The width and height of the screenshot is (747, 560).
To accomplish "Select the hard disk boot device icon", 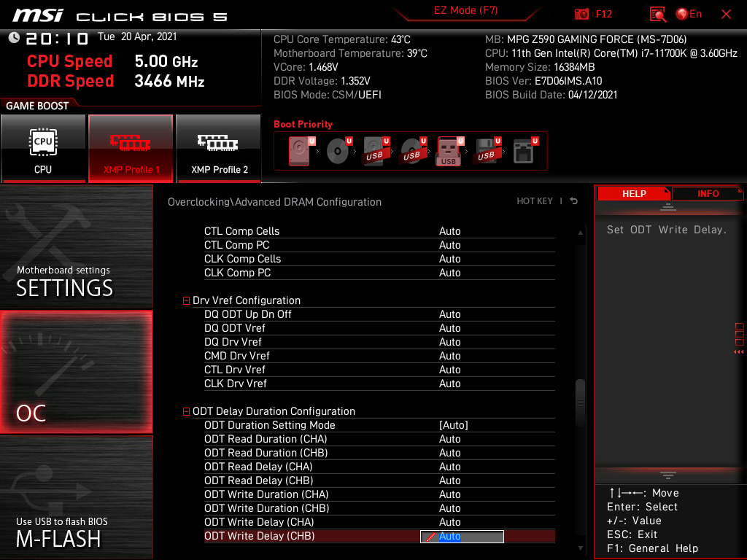I will pyautogui.click(x=301, y=151).
